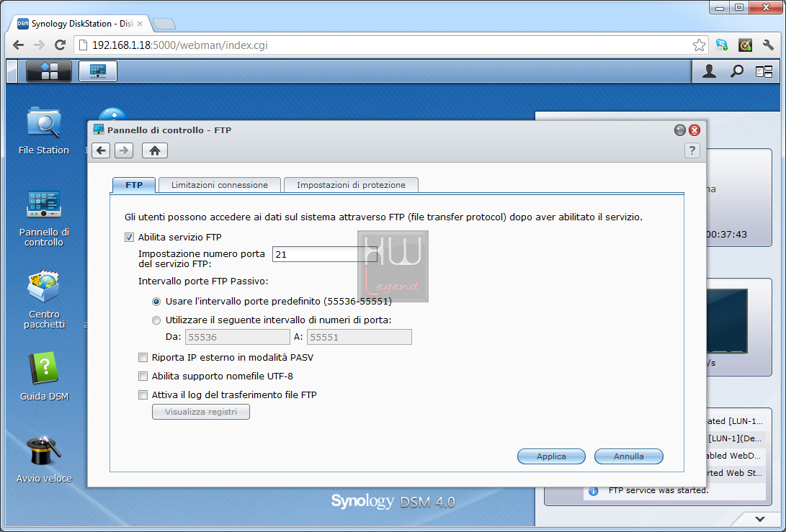Click Visualizza registri button
This screenshot has height=532, width=786.
[x=201, y=412]
